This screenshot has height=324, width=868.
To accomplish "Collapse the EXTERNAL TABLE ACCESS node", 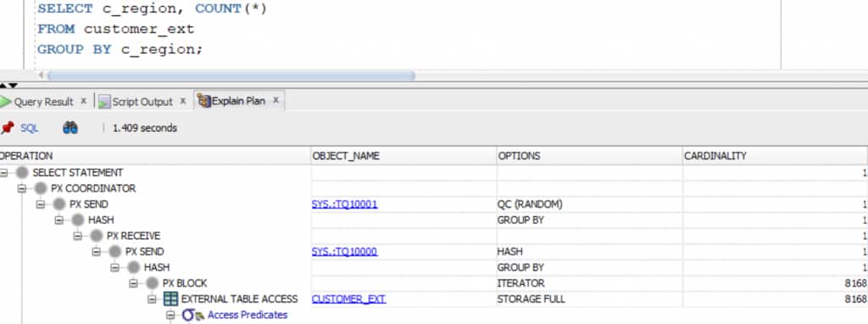I will (153, 299).
